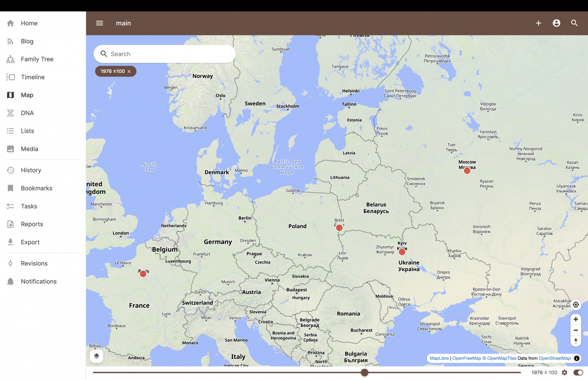Remove the 1976 ±100 filter chip
588x380 pixels.
(129, 71)
